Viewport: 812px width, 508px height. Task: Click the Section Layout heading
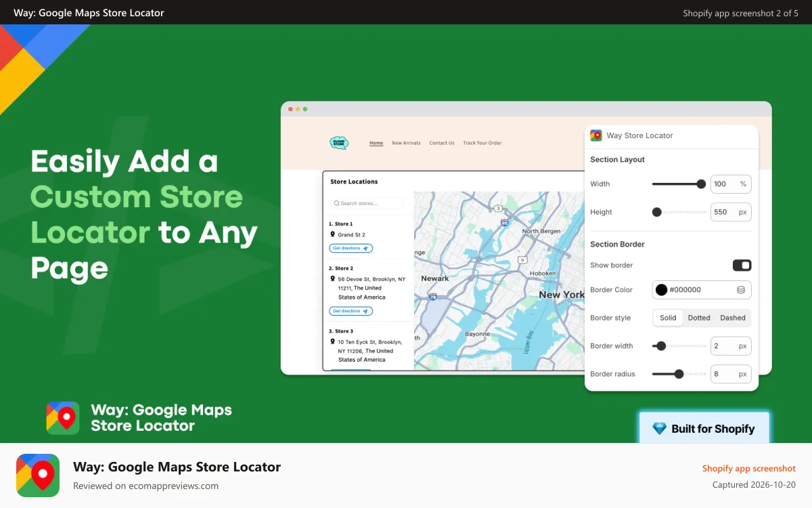tap(617, 160)
